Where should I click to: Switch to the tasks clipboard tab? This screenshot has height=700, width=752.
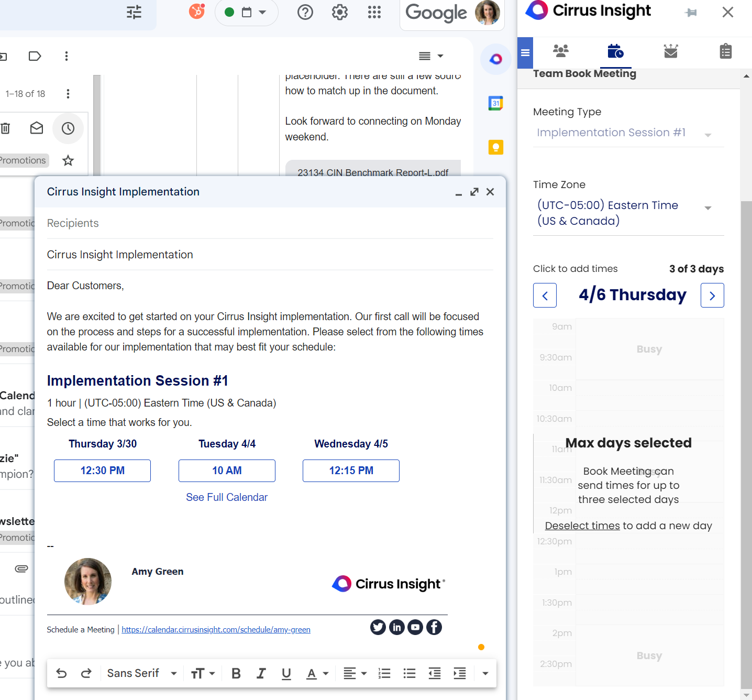726,51
